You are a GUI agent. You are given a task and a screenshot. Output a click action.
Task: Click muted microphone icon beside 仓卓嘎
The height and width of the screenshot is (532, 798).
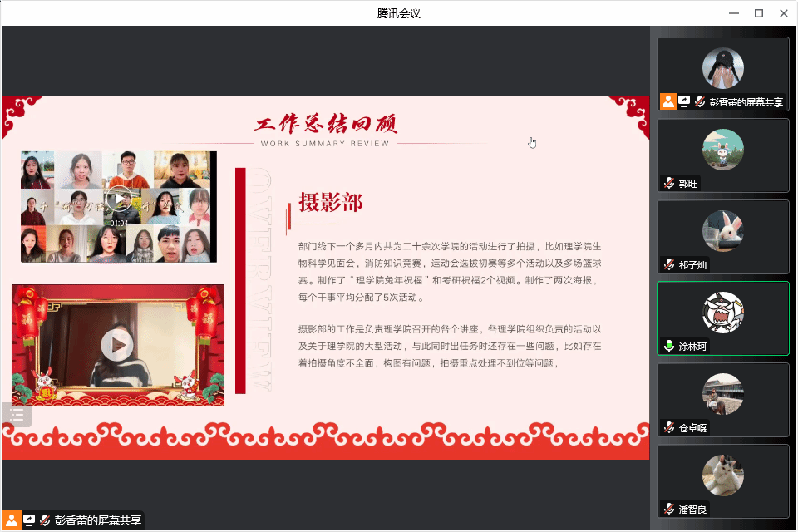(668, 427)
